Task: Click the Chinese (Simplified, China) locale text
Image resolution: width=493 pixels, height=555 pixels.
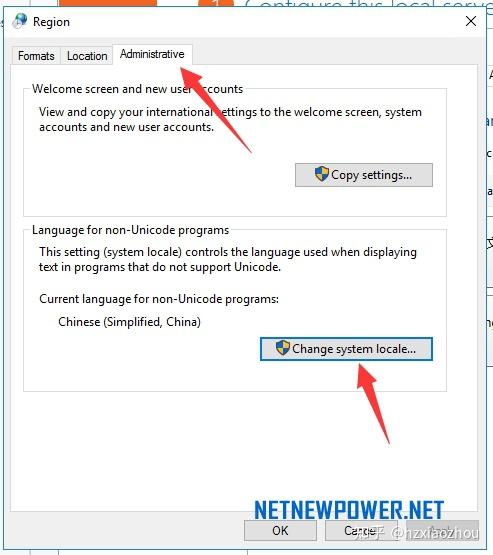Action: pyautogui.click(x=129, y=322)
